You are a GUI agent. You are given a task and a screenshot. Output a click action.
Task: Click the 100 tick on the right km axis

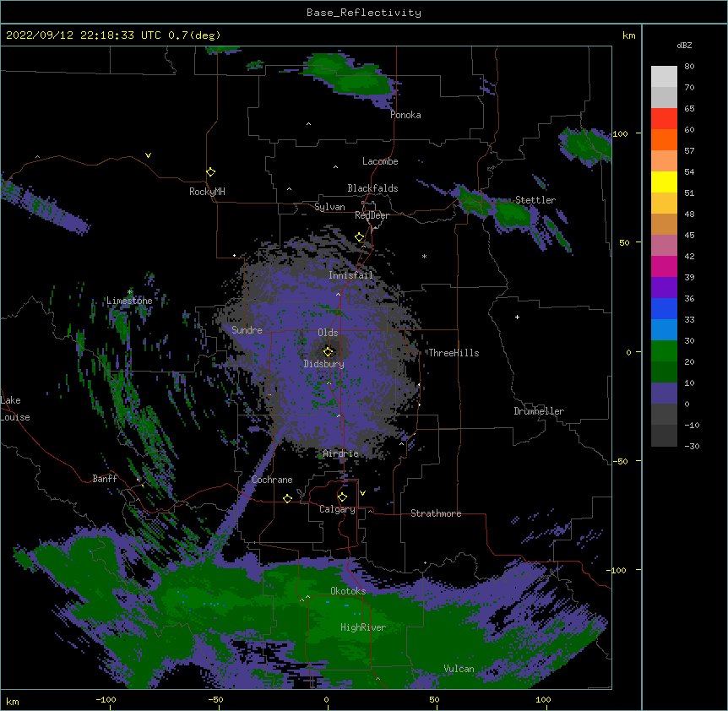620,133
